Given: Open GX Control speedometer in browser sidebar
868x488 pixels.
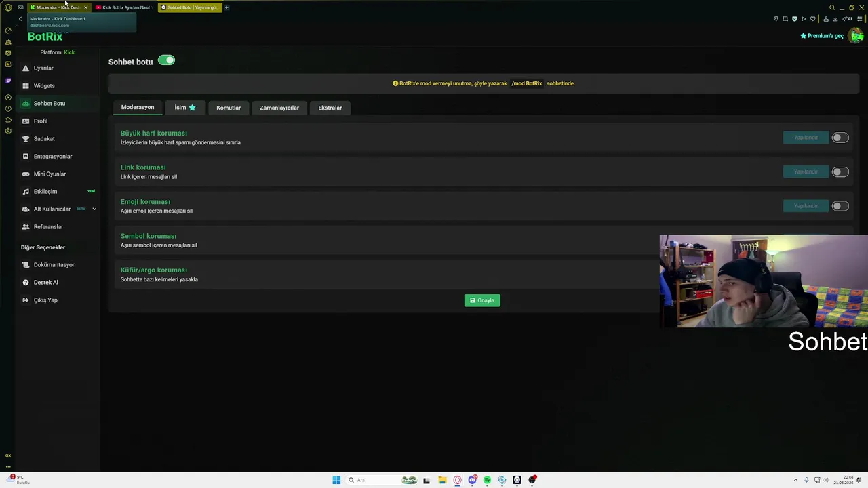Looking at the screenshot, I should [x=8, y=30].
